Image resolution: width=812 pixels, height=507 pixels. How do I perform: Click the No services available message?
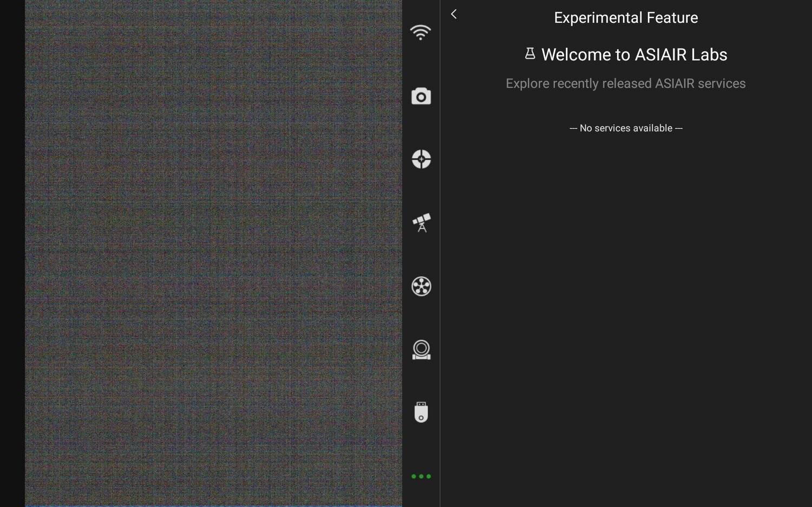(x=625, y=128)
